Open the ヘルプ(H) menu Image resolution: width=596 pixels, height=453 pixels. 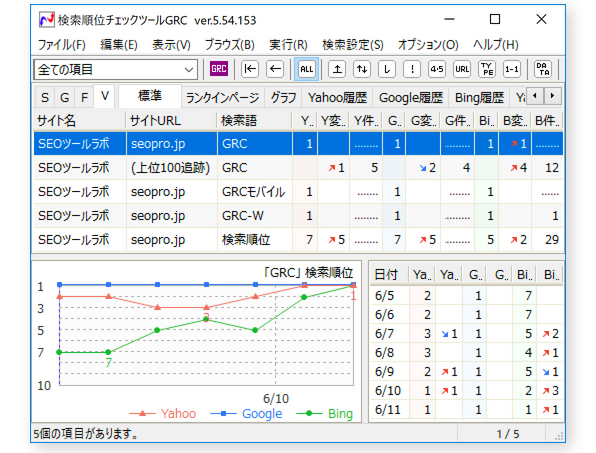(x=496, y=45)
